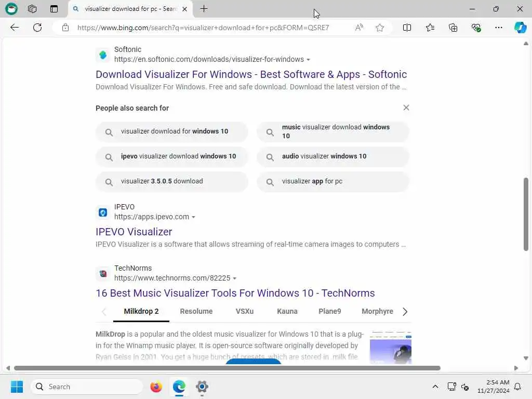Screen dimensions: 532x399
Task: Open a new tab with plus button
Action: click(204, 9)
